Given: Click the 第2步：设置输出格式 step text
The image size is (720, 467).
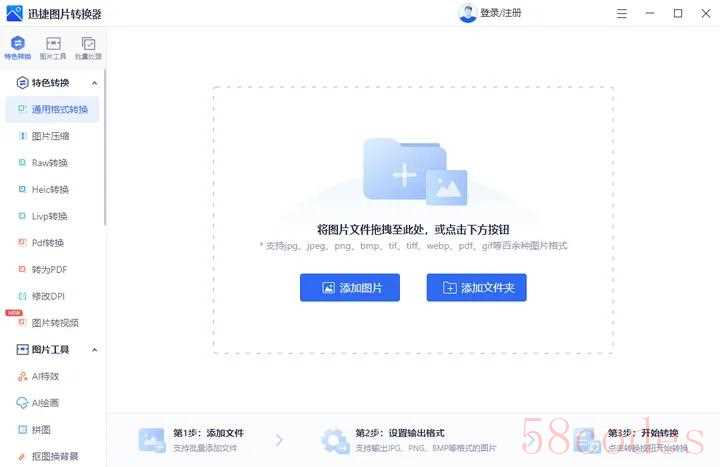Looking at the screenshot, I should 400,433.
